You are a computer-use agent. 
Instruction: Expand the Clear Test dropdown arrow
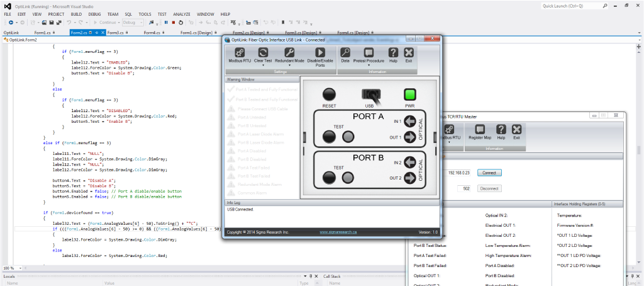(x=263, y=65)
